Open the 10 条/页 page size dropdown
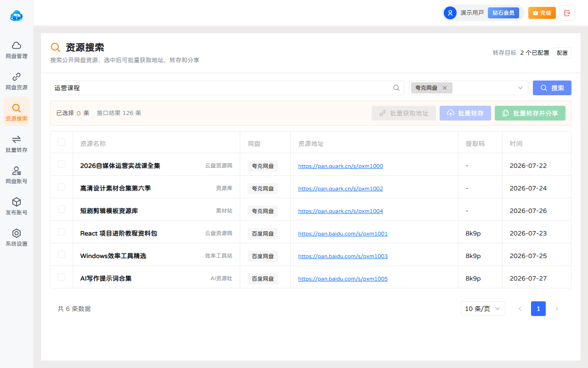 (483, 309)
